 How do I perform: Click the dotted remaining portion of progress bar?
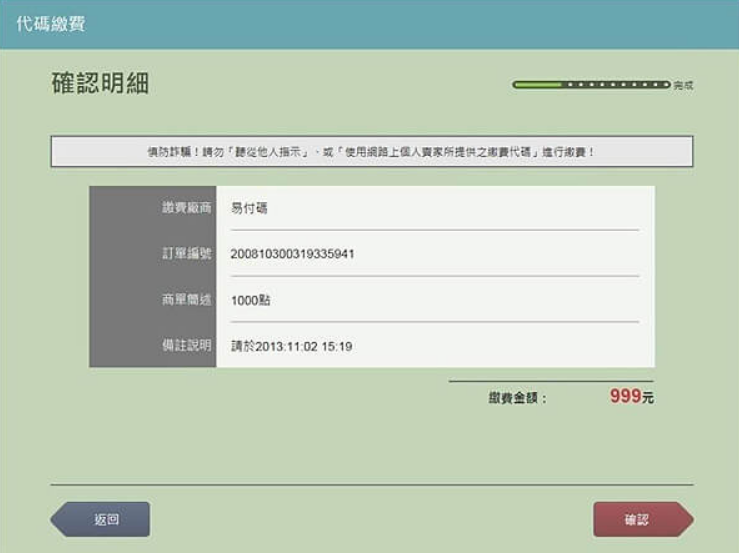(615, 85)
